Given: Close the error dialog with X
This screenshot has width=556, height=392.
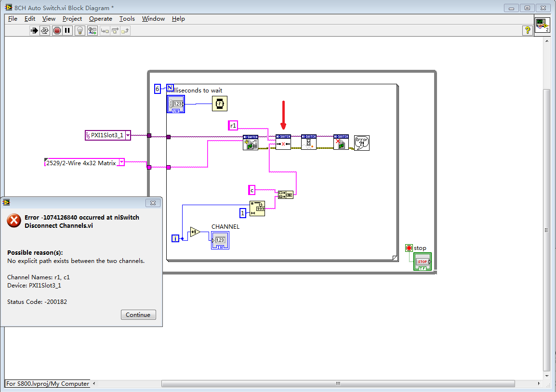Looking at the screenshot, I should pos(153,203).
